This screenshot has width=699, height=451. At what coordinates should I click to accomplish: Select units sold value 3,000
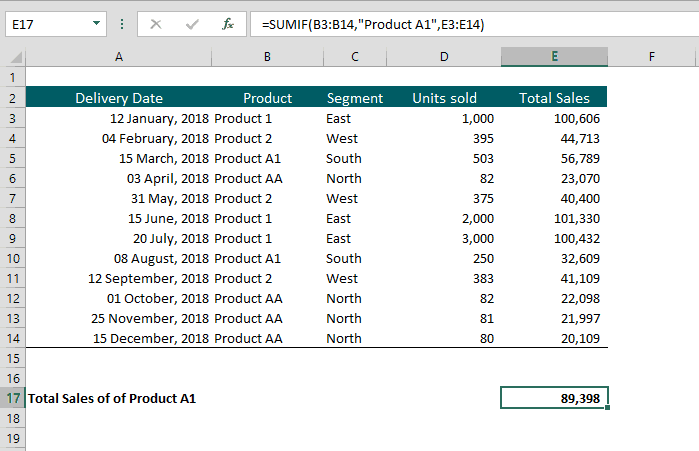click(444, 238)
